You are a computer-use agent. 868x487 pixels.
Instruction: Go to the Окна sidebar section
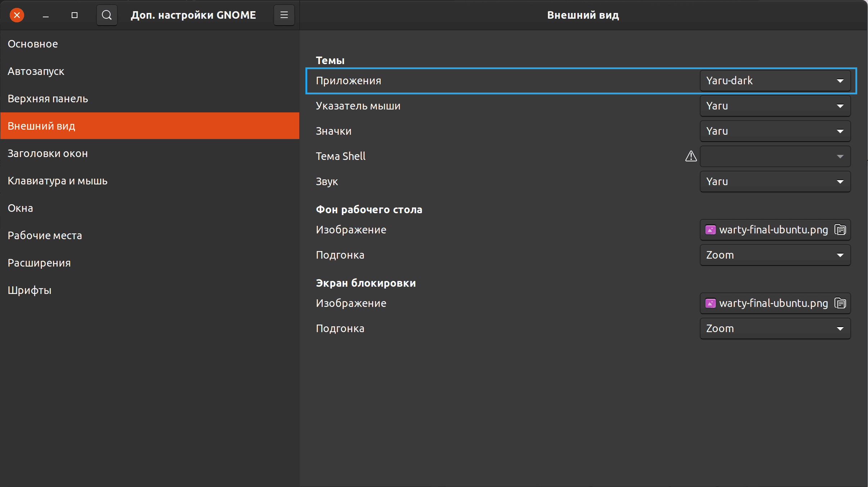pyautogui.click(x=150, y=208)
